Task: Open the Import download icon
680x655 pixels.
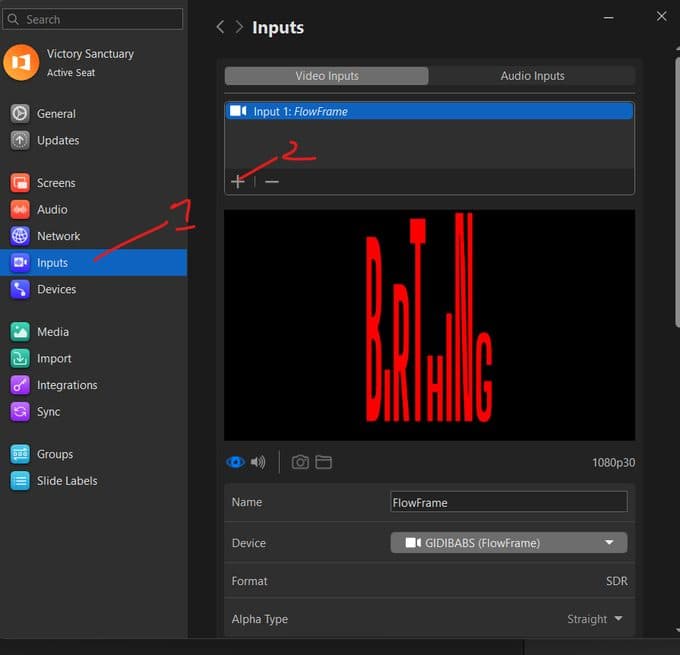Action: [20, 358]
